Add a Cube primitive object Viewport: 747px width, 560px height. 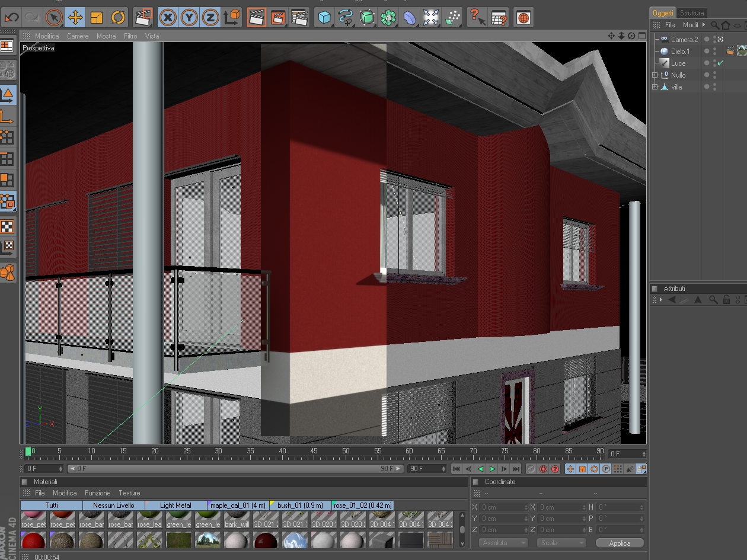pos(324,18)
